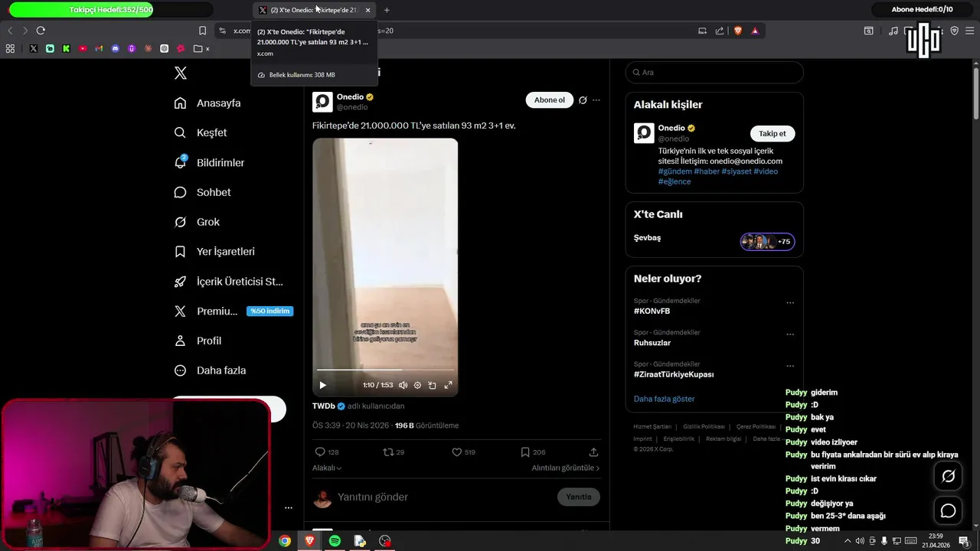The height and width of the screenshot is (551, 980).
Task: Open Alakalı sort dropdown
Action: [x=327, y=468]
